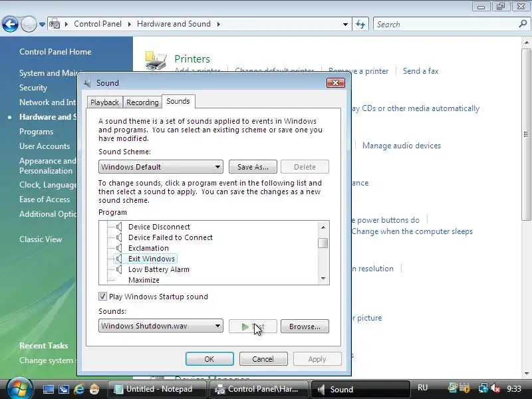
Task: Click speaker icon beside Device Failed to Connect
Action: (119, 237)
